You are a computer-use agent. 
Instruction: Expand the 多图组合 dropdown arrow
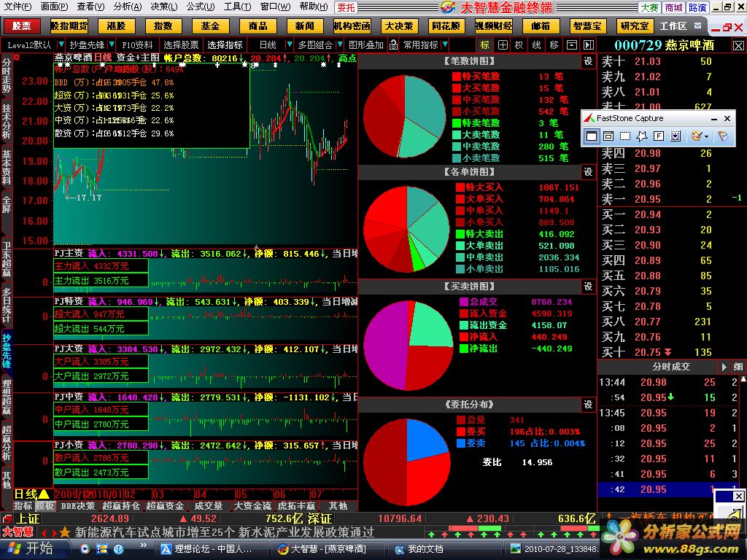(x=340, y=44)
